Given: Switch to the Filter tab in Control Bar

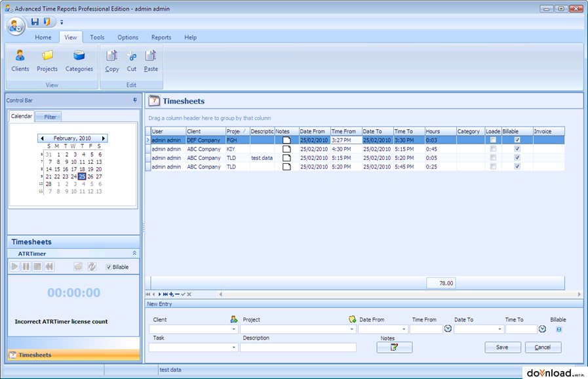Looking at the screenshot, I should (50, 117).
